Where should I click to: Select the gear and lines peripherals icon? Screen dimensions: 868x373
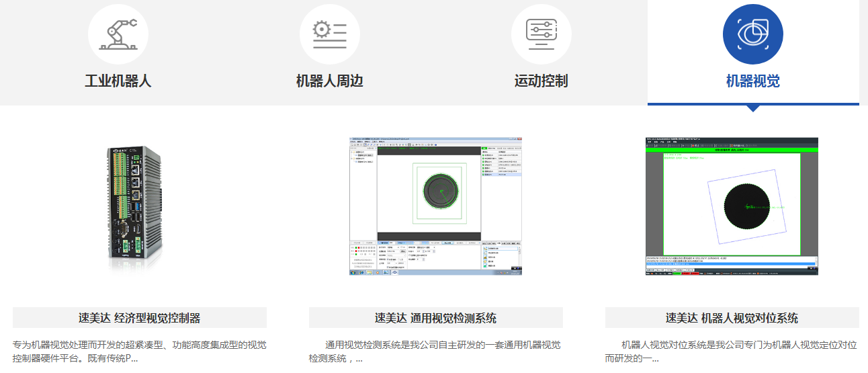tap(330, 34)
